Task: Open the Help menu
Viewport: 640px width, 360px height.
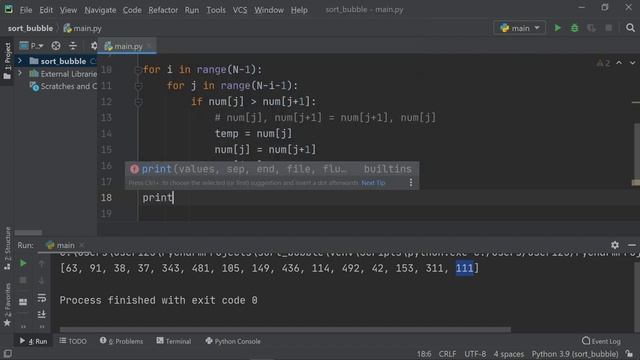Action: click(299, 9)
